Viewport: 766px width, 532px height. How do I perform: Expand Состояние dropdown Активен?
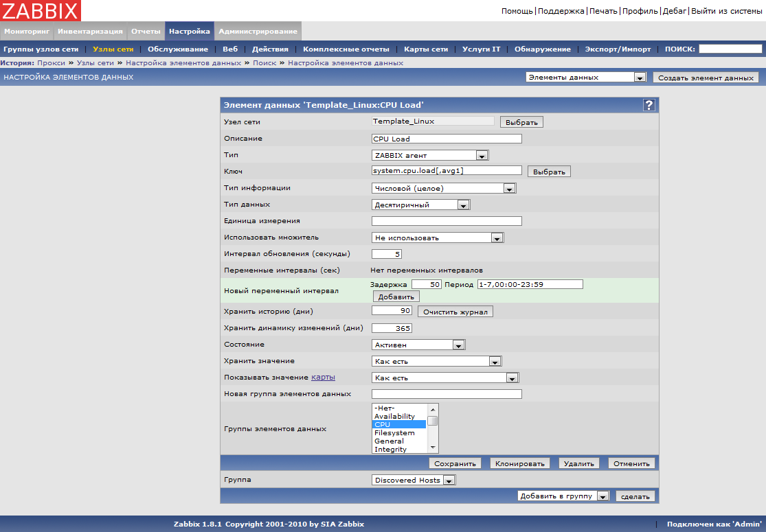pos(418,345)
